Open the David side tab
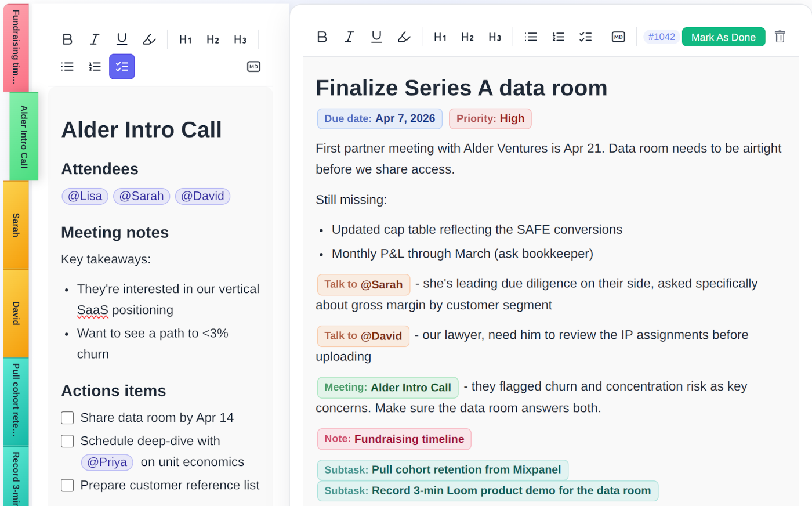 click(x=16, y=313)
